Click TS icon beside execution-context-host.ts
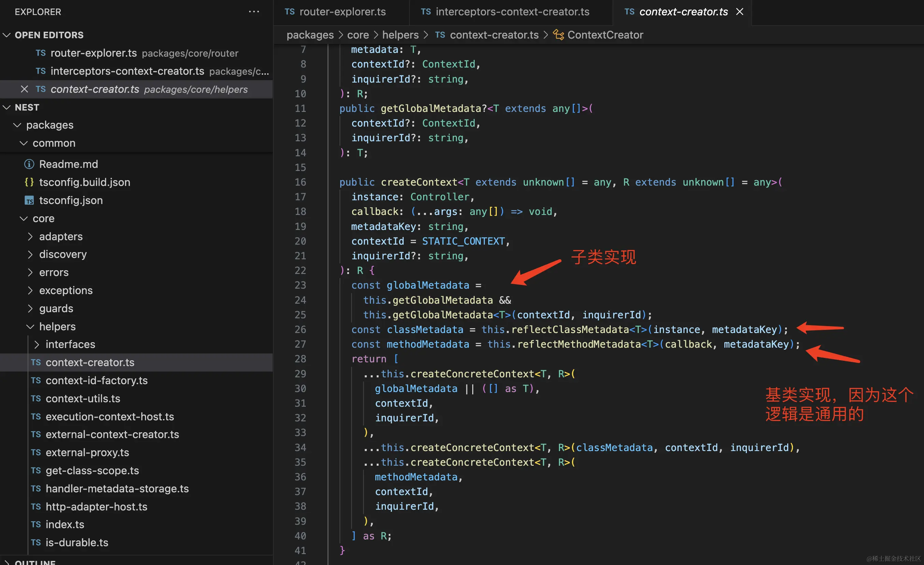The height and width of the screenshot is (565, 924). point(35,417)
